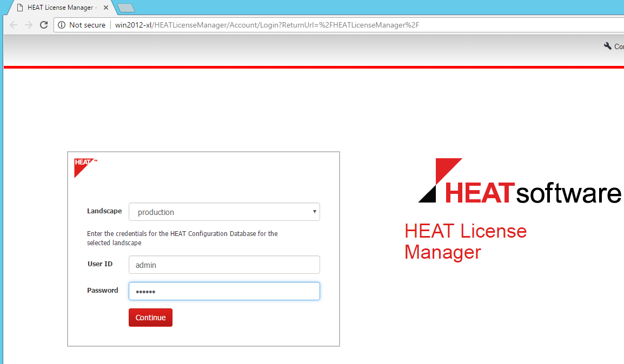The width and height of the screenshot is (624, 364).
Task: Focus the Password input field
Action: coord(224,291)
